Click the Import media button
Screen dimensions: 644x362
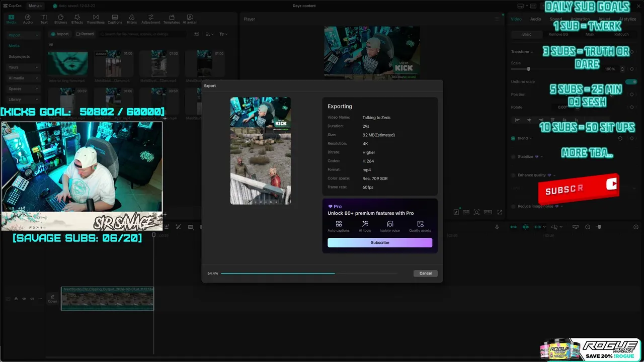click(60, 34)
